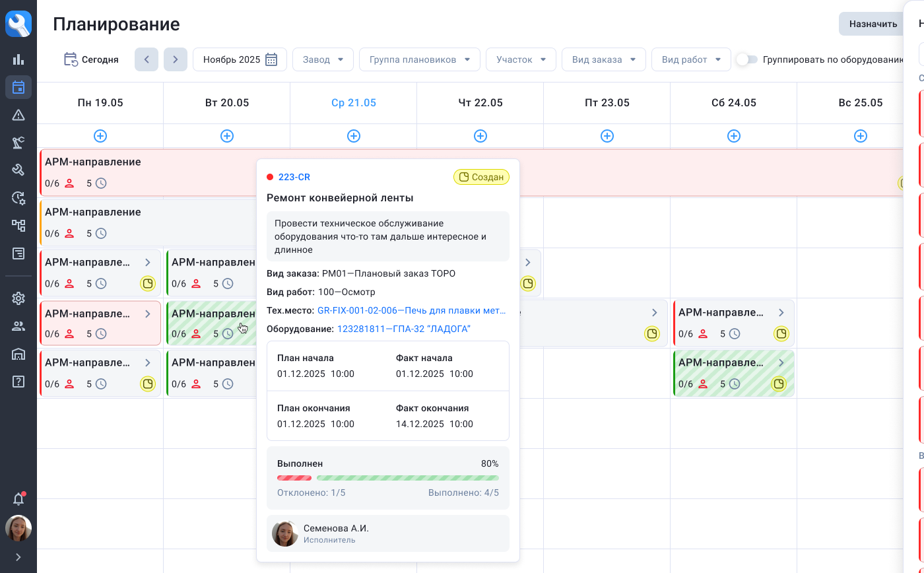Open the warning triangle sidebar icon

(18, 115)
